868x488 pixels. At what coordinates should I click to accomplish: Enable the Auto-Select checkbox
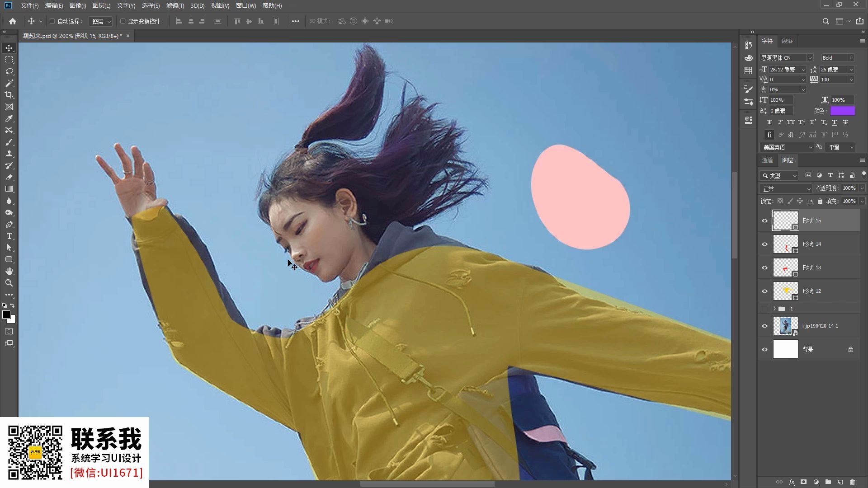[x=52, y=21]
